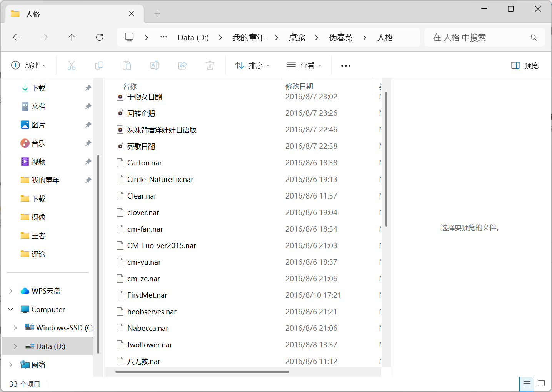Click 人格 in the address bar
The image size is (552, 392).
(x=385, y=38)
